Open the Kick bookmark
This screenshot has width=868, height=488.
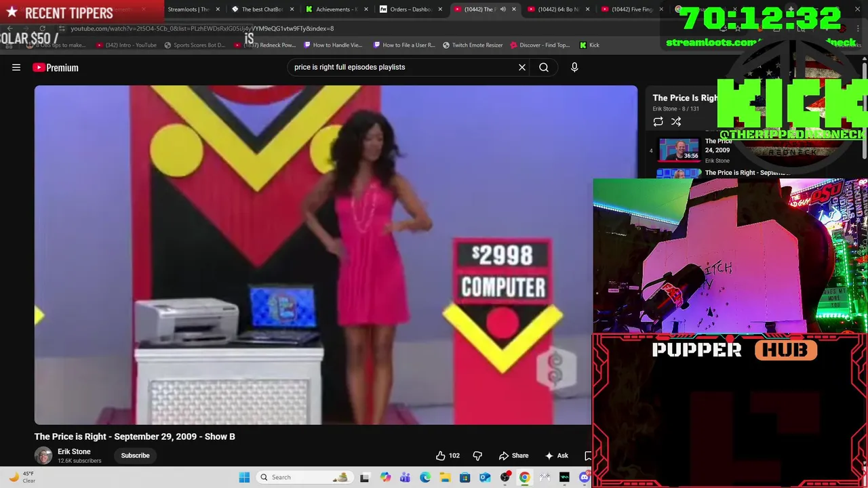(589, 45)
